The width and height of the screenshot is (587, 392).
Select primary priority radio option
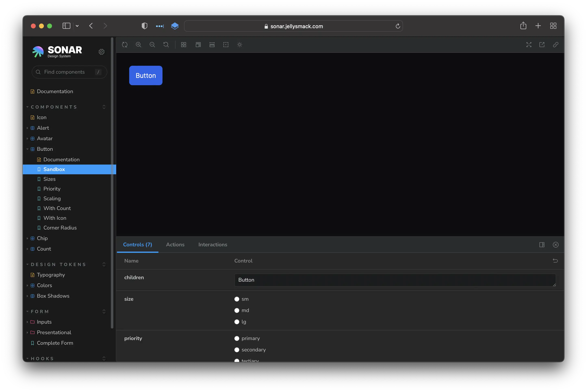point(237,338)
